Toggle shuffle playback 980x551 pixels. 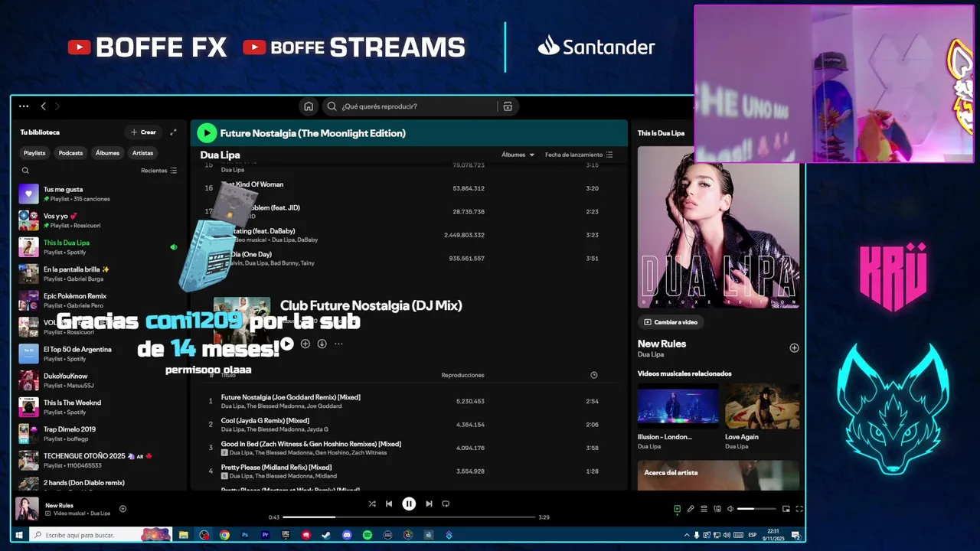[372, 504]
